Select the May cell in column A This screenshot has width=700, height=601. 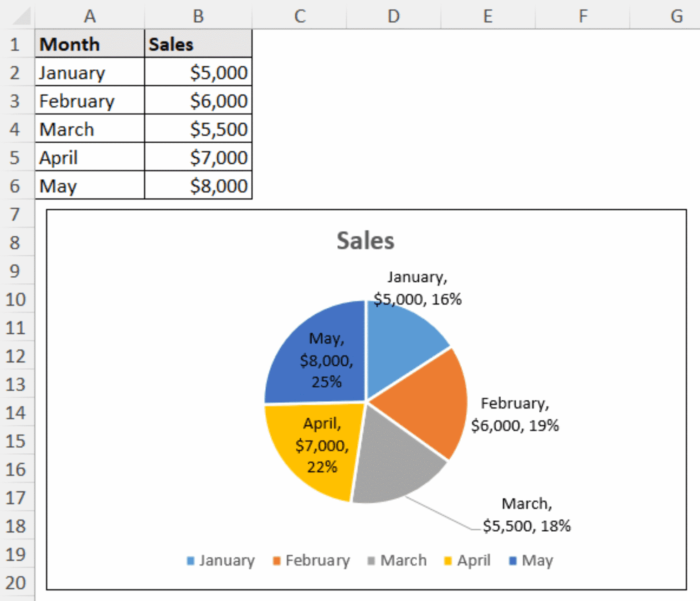(90, 186)
